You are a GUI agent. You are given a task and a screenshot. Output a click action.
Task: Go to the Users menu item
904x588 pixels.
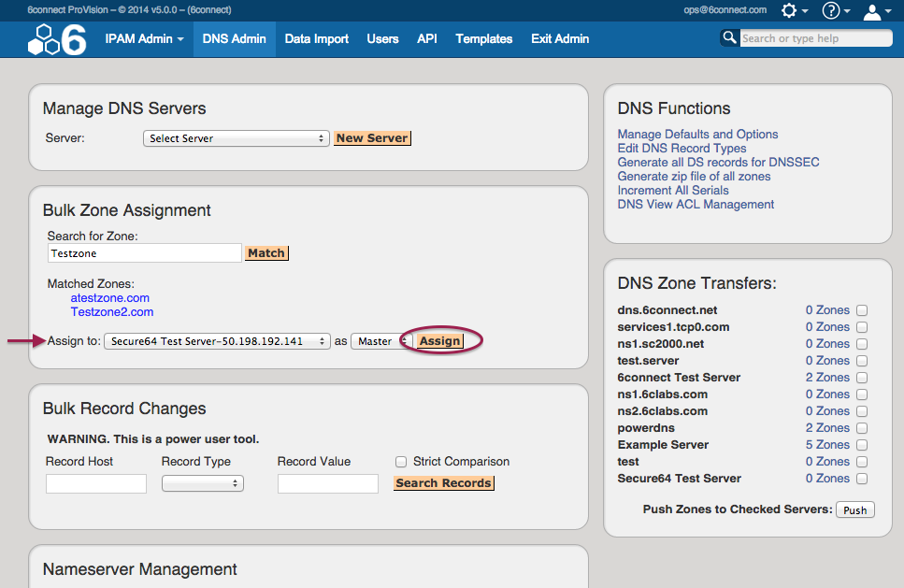tap(382, 38)
